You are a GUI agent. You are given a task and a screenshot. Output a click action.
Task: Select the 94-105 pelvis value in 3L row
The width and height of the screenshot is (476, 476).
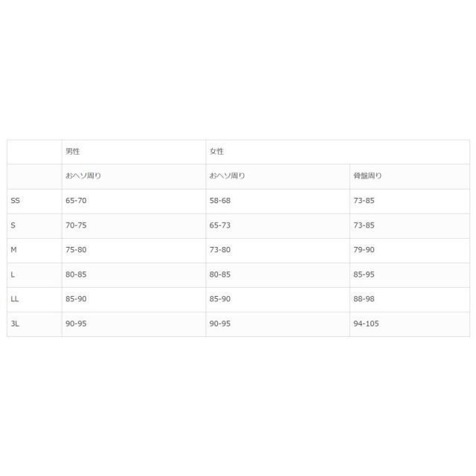click(x=367, y=324)
